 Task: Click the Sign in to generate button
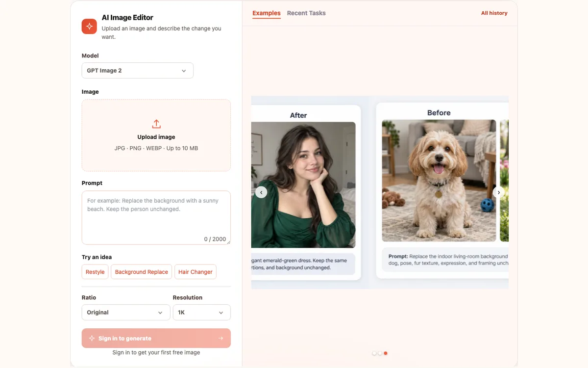(x=156, y=338)
